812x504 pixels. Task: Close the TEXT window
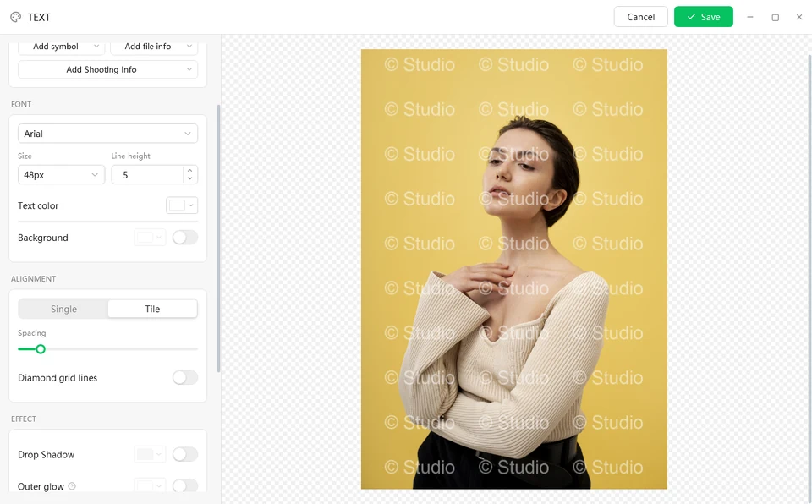(x=799, y=17)
